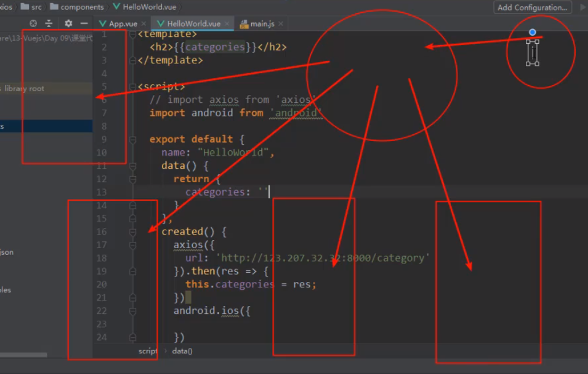Close the App.vue tab

point(144,23)
